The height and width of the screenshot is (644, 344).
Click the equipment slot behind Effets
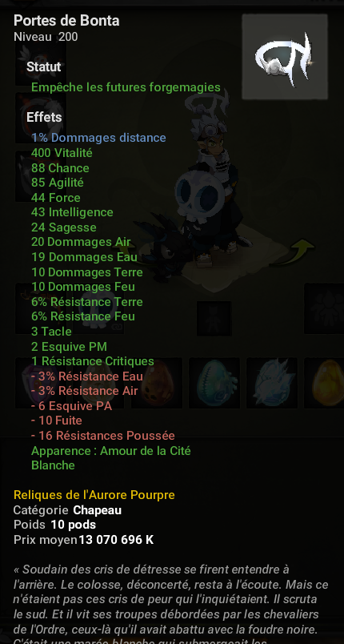coord(41,118)
